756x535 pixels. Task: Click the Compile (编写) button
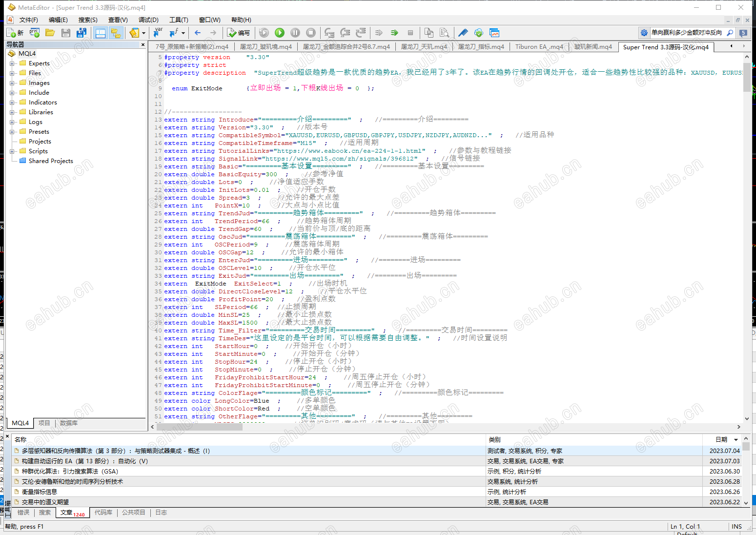pyautogui.click(x=239, y=33)
